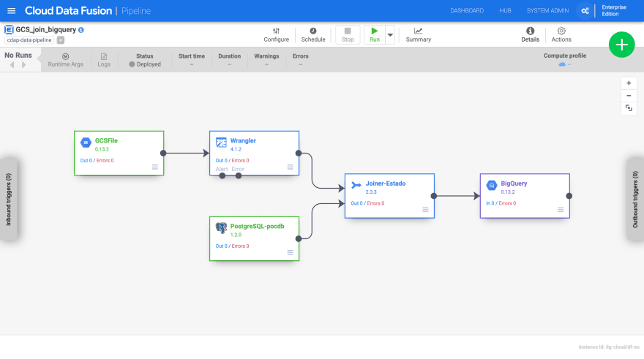Click the Enterprise Edition label

614,11
